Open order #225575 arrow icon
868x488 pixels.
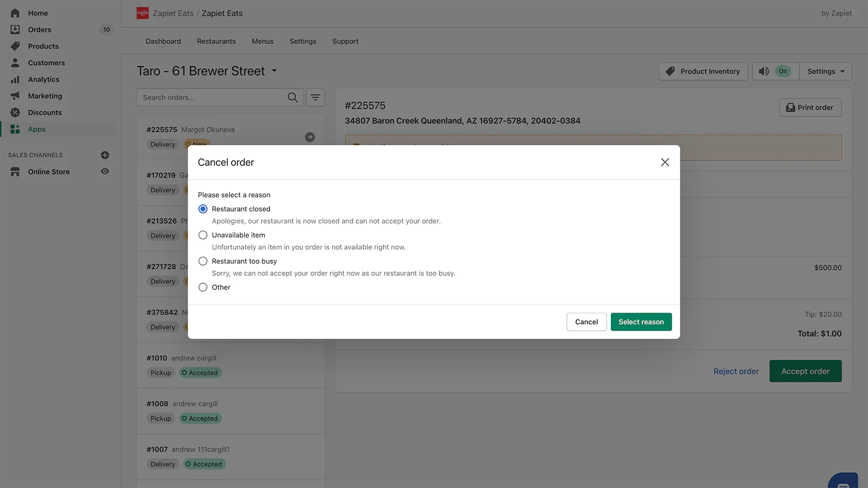[x=310, y=137]
